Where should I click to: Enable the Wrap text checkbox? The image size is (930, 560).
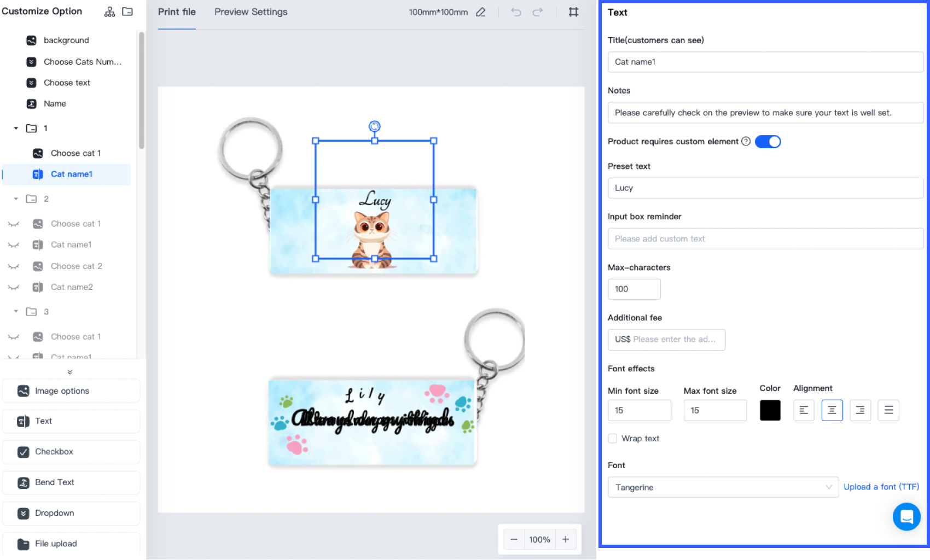click(613, 439)
